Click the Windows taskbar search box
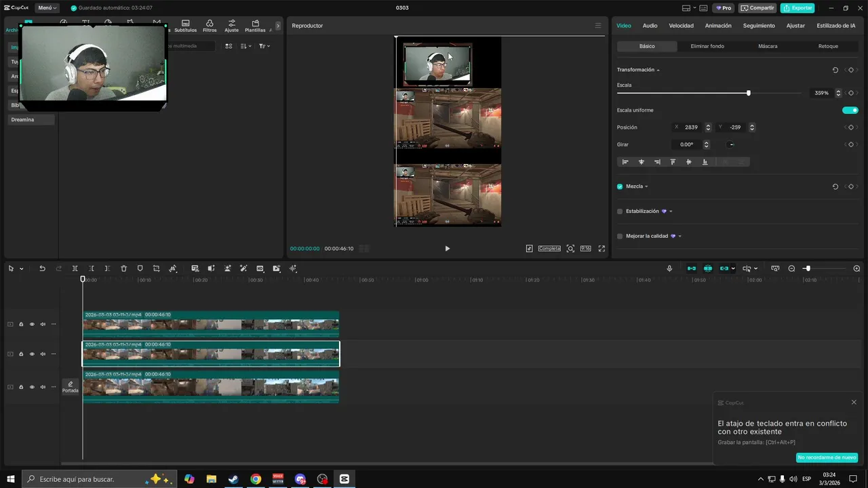 (x=99, y=479)
